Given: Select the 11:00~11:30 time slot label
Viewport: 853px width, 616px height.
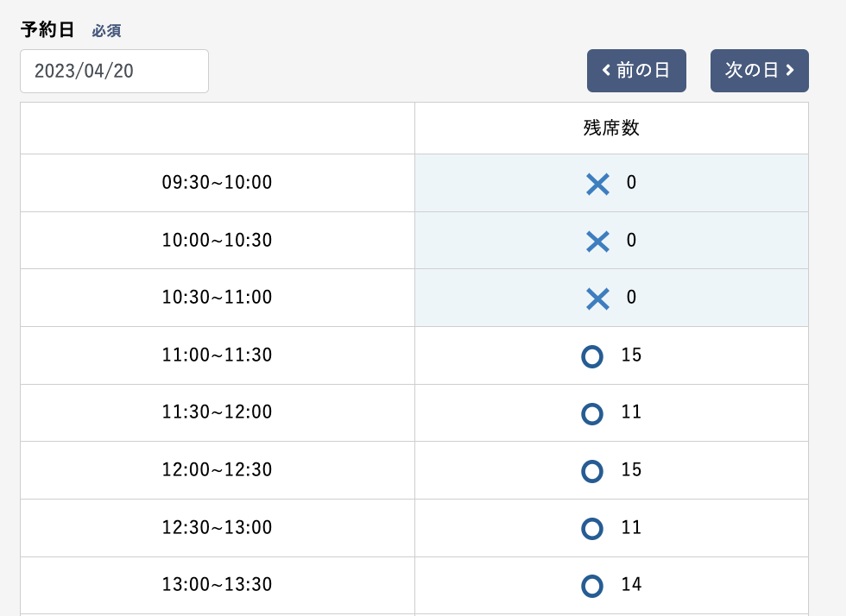Looking at the screenshot, I should pos(217,355).
